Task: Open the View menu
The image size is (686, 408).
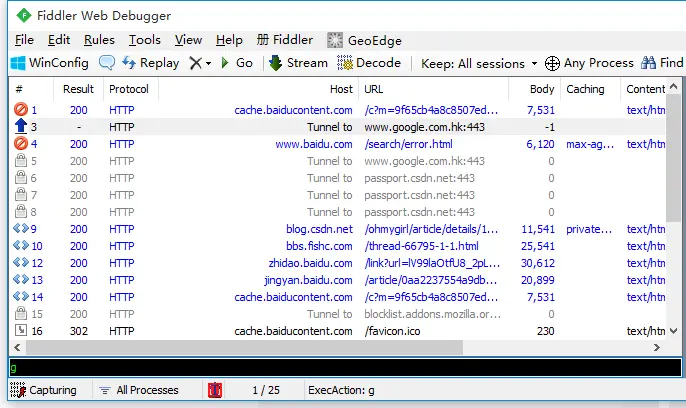Action: (x=188, y=40)
